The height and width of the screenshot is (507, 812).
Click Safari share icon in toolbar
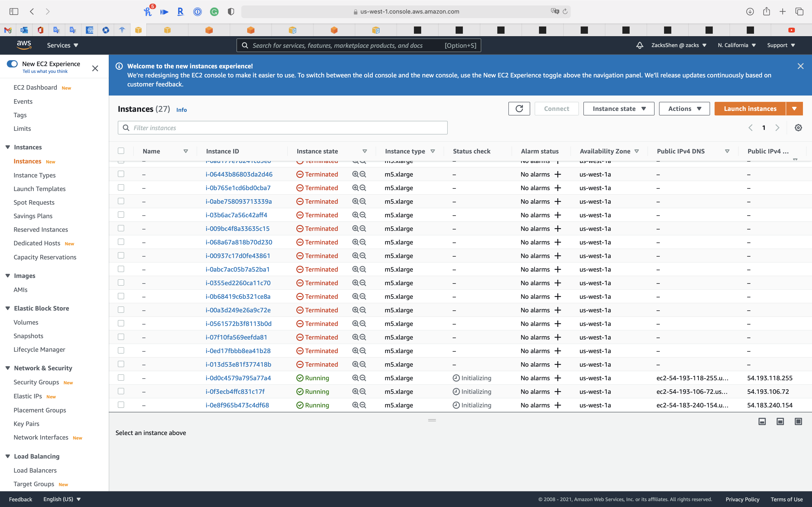[766, 12]
